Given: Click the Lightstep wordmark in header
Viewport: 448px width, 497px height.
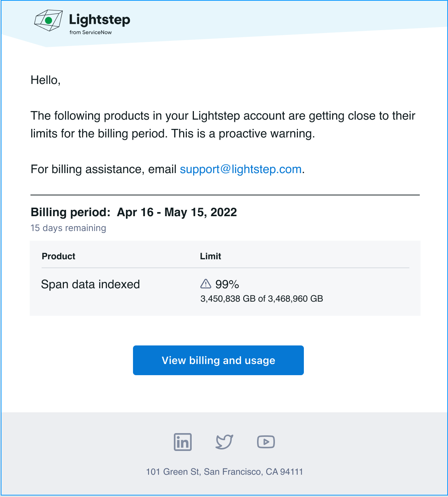Looking at the screenshot, I should click(x=100, y=19).
